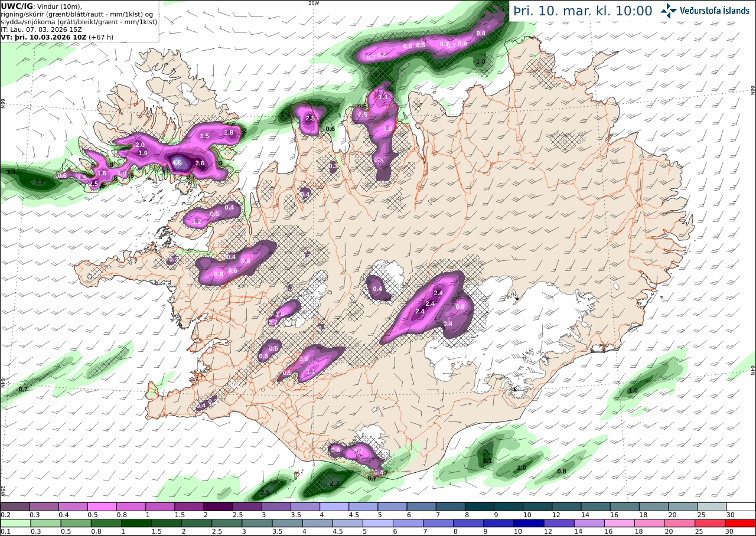Viewport: 756px width, 536px height.
Task: Pick snow legend swatch between 0.4 and 0.5
Action: click(x=73, y=506)
